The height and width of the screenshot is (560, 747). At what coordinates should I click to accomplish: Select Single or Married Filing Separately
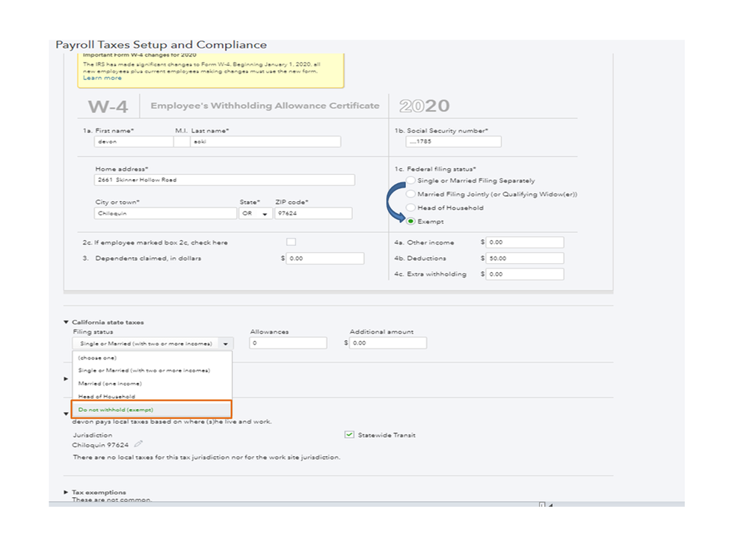click(x=411, y=180)
